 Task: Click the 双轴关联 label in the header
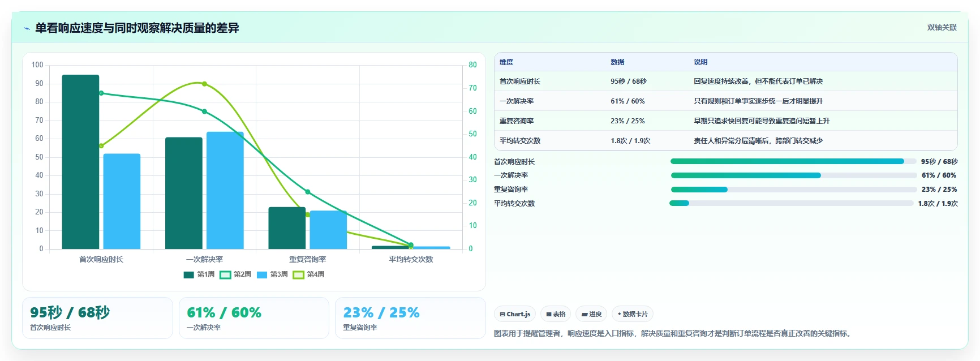click(x=942, y=28)
